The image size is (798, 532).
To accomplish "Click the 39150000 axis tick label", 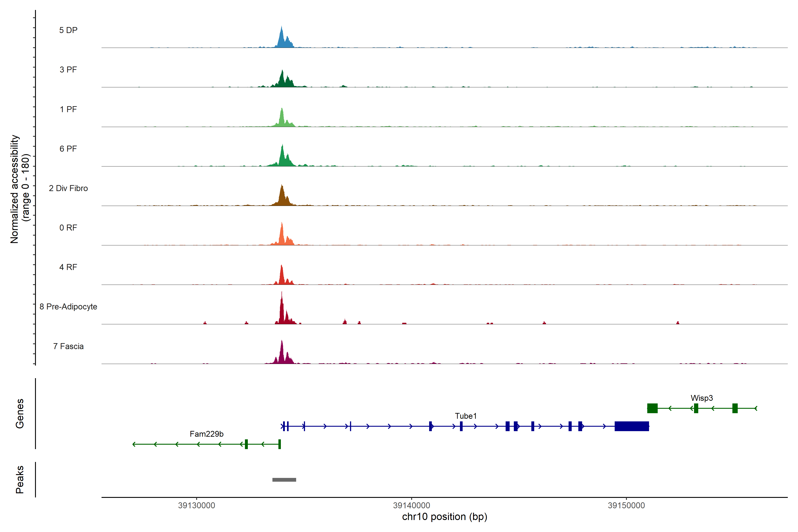I will 626,505.
